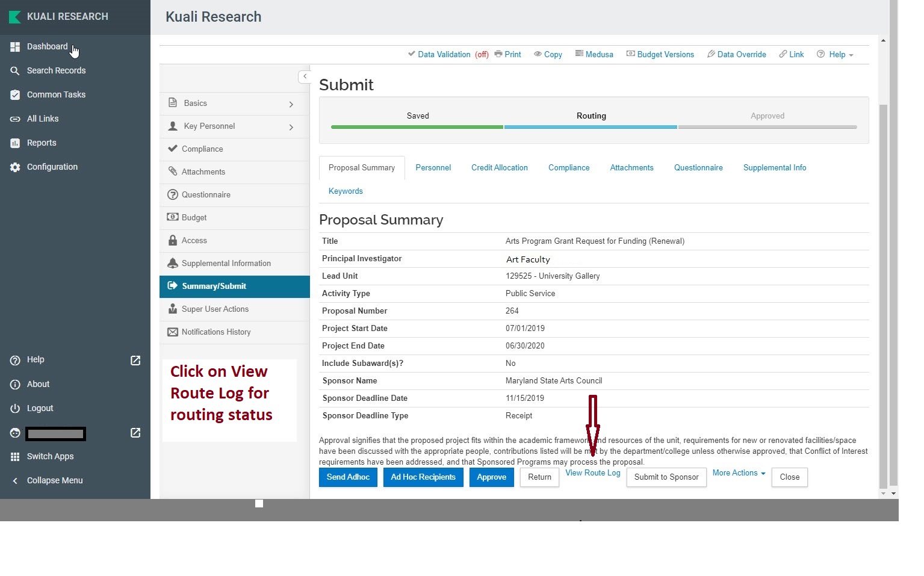Open Help in external window icon
Viewport: 924px width, 576px height.
(x=135, y=361)
